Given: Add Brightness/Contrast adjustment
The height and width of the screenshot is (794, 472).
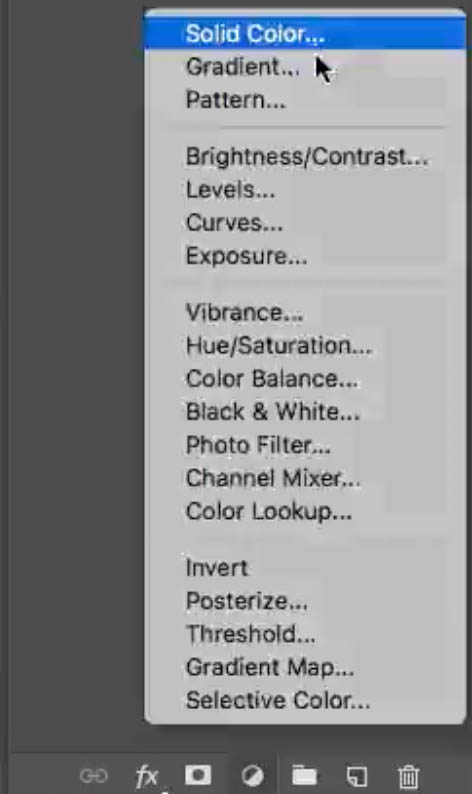Looking at the screenshot, I should coord(305,156).
